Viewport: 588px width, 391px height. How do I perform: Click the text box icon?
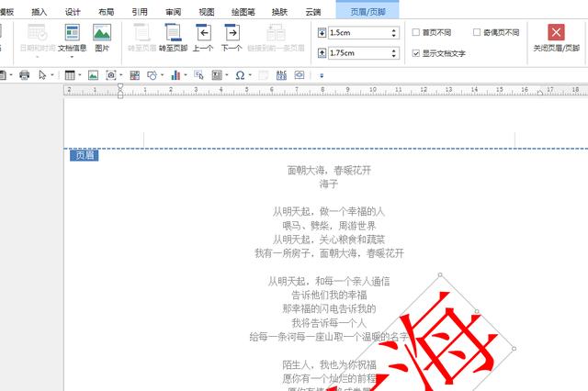pos(217,75)
